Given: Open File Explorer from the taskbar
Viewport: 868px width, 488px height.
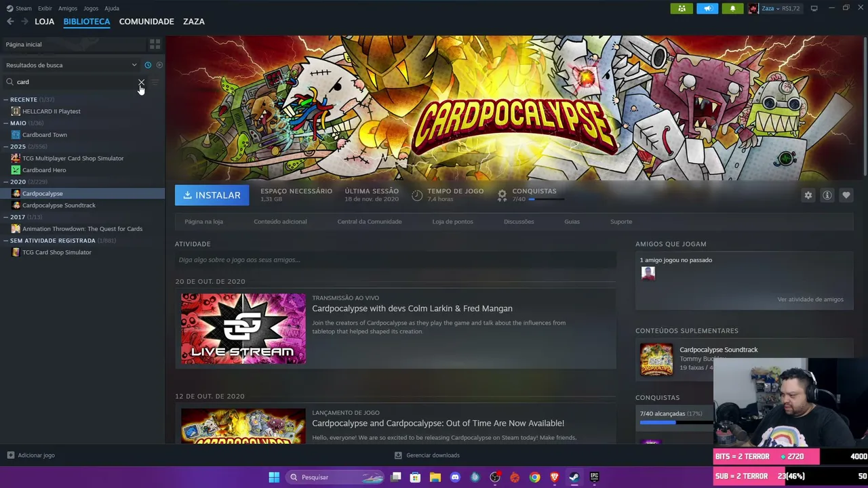Looking at the screenshot, I should [435, 477].
